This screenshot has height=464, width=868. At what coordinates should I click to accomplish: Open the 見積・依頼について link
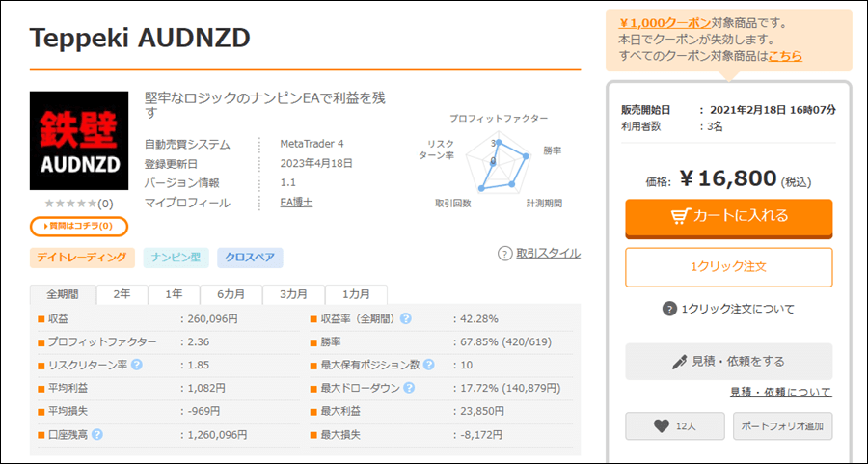(780, 392)
